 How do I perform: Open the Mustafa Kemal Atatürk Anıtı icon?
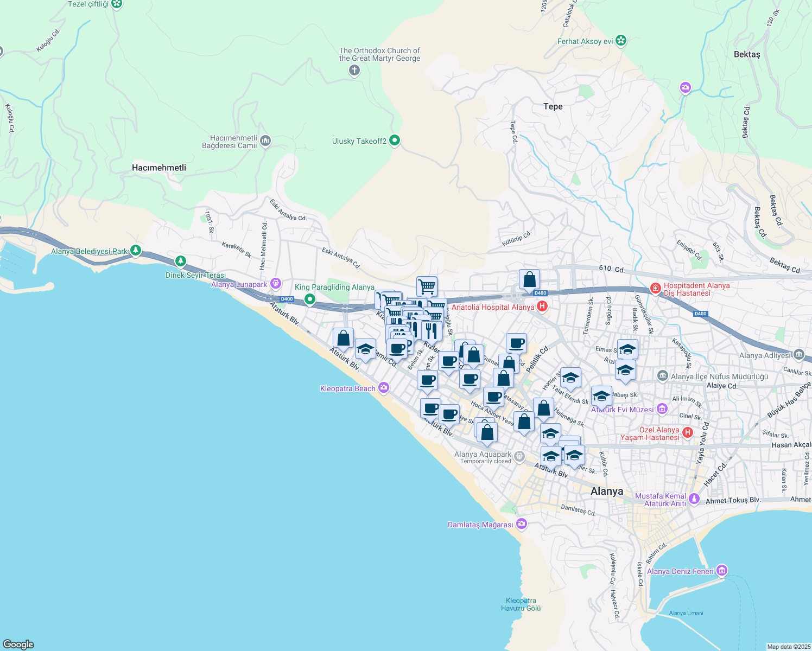(694, 499)
